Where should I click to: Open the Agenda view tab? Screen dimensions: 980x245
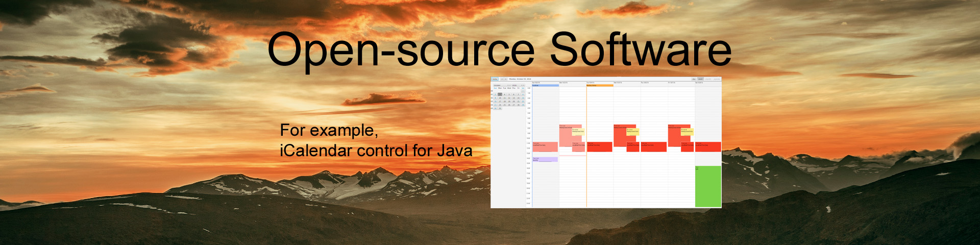coord(717,79)
